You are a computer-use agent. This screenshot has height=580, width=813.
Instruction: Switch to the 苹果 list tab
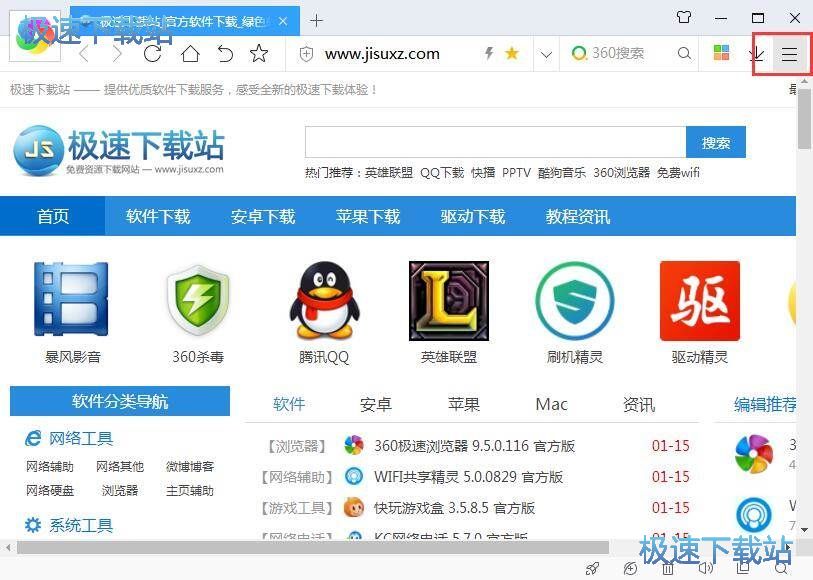coord(464,404)
